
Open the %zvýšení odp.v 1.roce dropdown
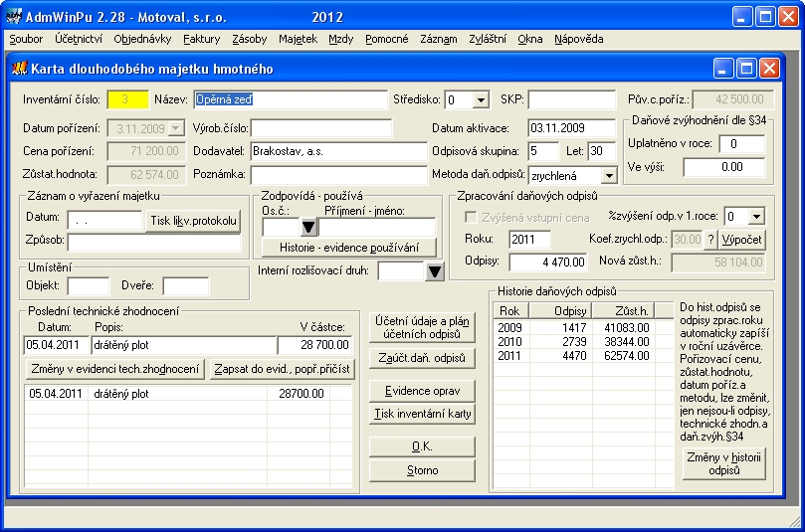(757, 217)
